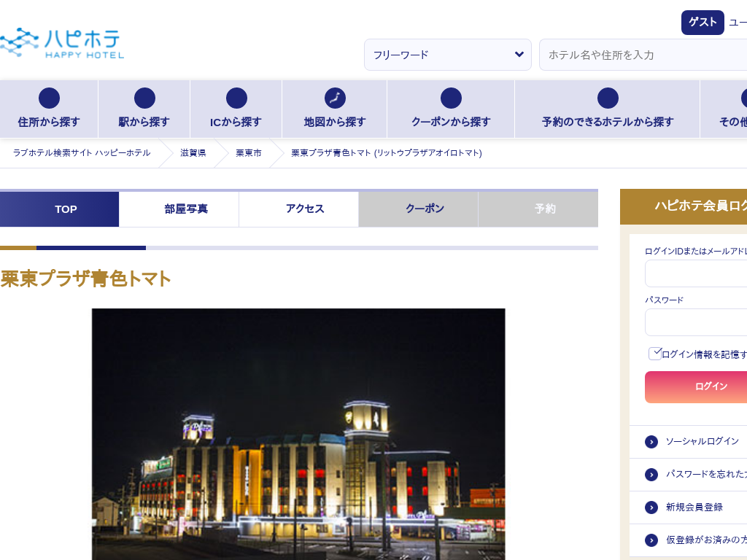This screenshot has width=747, height=560.
Task: Open 駅から探す navigation item
Action: coord(144,109)
